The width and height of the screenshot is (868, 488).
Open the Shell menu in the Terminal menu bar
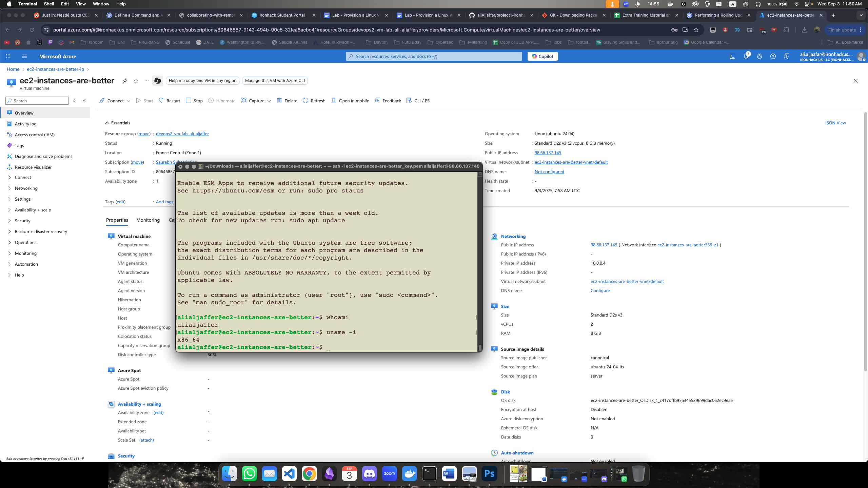pyautogui.click(x=49, y=4)
